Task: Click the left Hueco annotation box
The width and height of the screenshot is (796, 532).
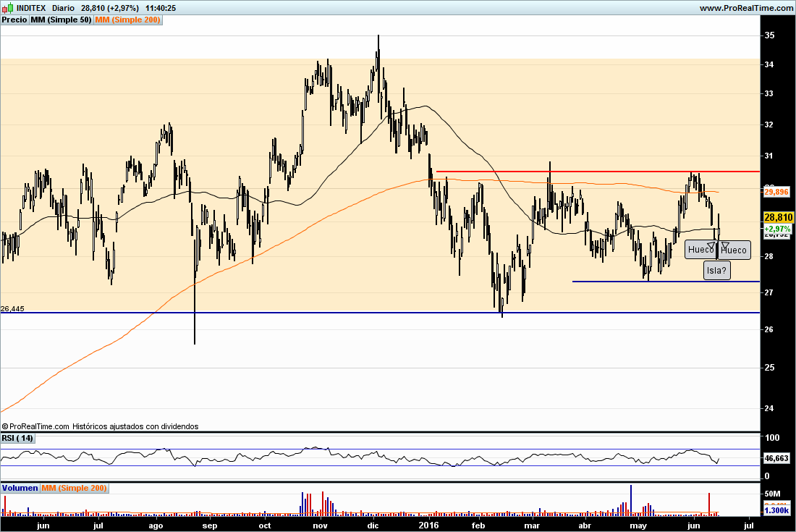Action: pyautogui.click(x=700, y=249)
